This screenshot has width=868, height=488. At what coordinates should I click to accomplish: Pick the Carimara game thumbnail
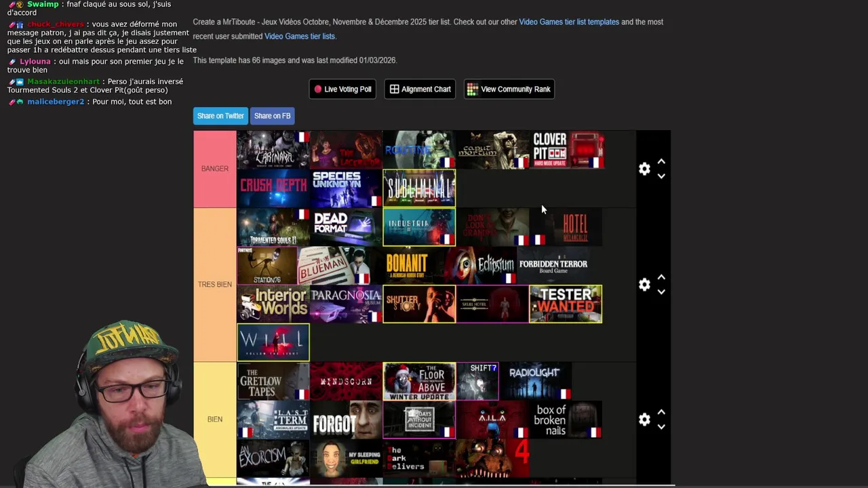(x=273, y=150)
